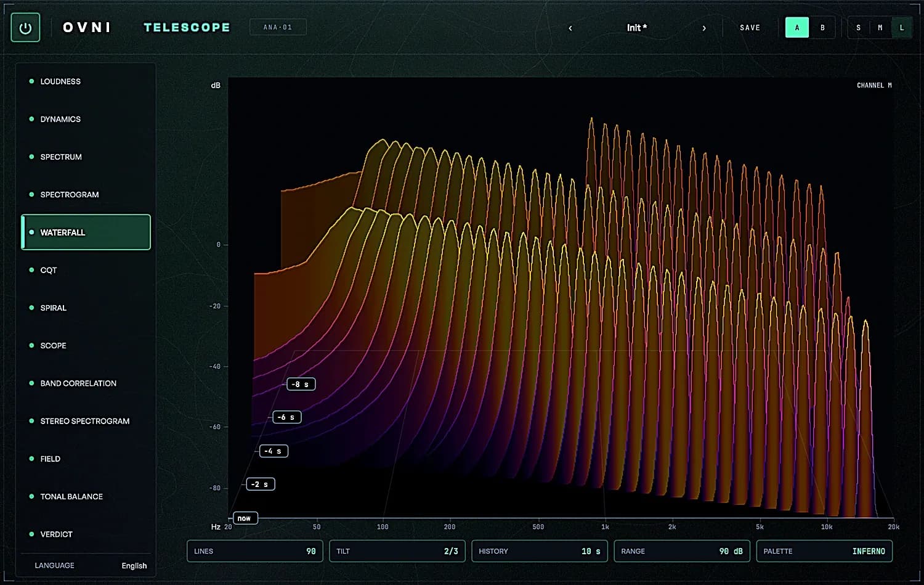
Task: Open the CQT view
Action: (86, 270)
